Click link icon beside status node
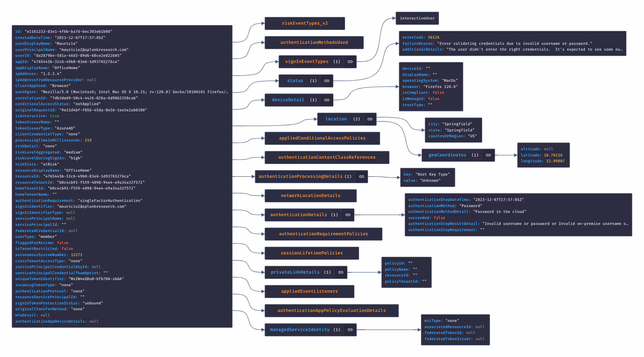The image size is (644, 357). 327,81
